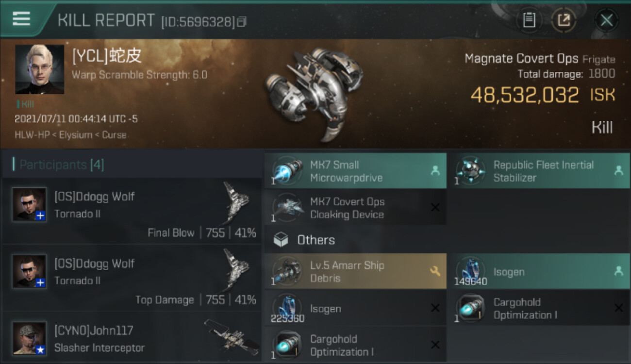Select right-column Cargohold Optimization I item

click(x=538, y=308)
